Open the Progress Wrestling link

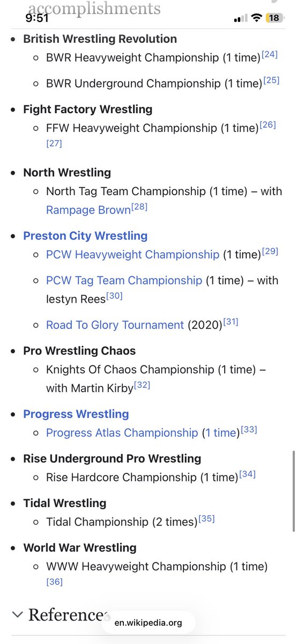(x=76, y=414)
